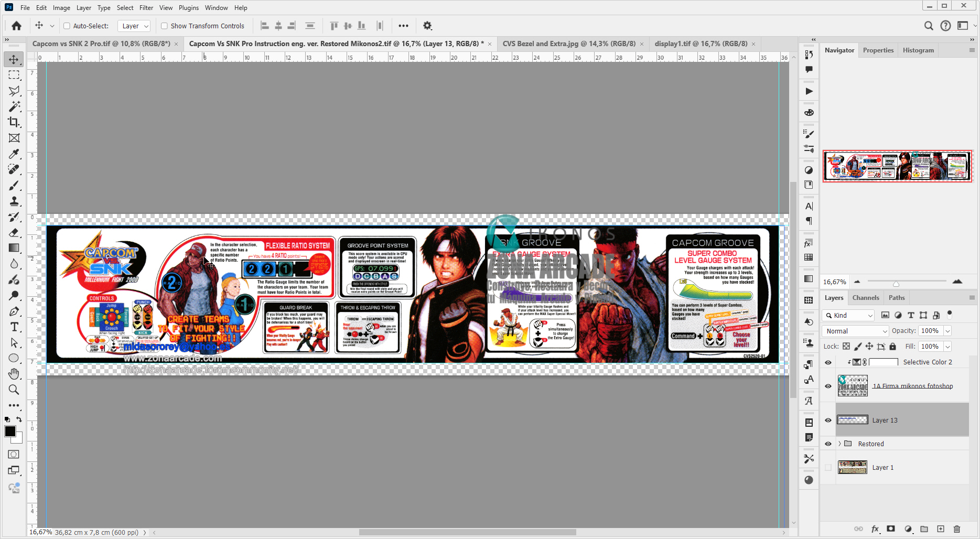This screenshot has height=539, width=980.
Task: Select the Hand tool
Action: tap(14, 374)
